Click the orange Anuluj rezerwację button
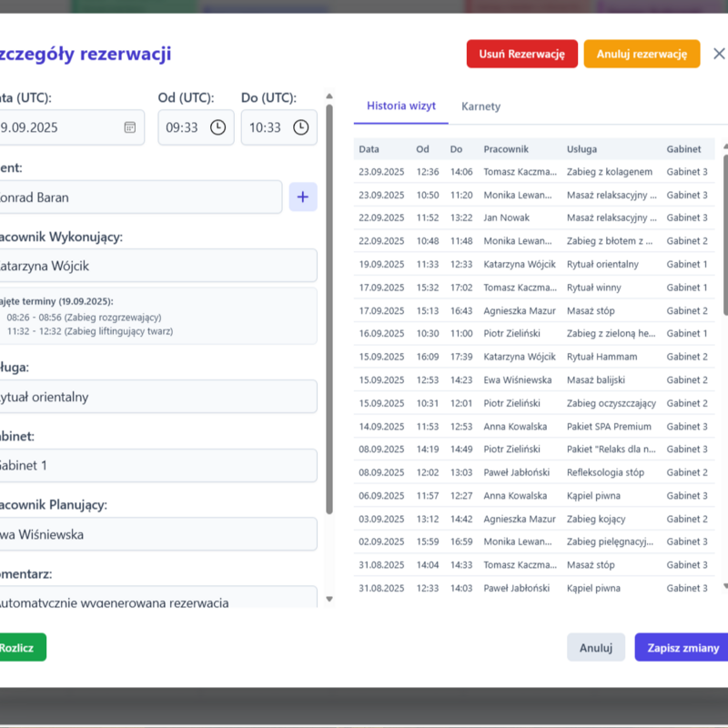Screen dimensions: 728x728 click(x=642, y=54)
